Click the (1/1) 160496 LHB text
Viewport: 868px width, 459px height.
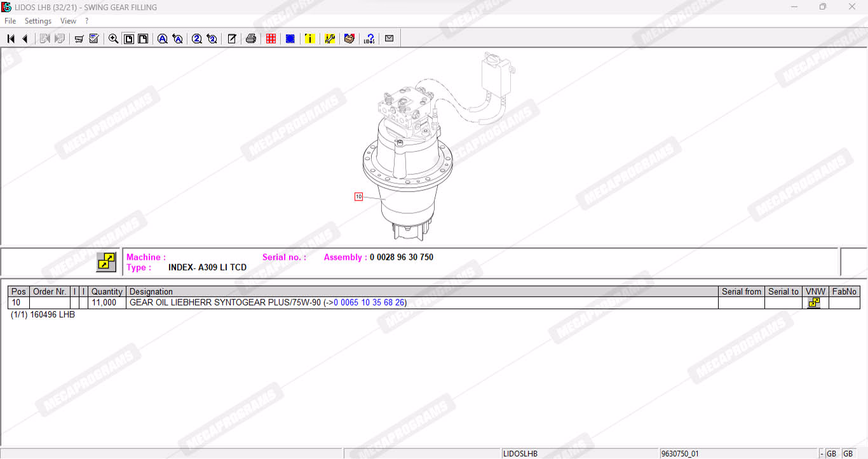pyautogui.click(x=43, y=314)
